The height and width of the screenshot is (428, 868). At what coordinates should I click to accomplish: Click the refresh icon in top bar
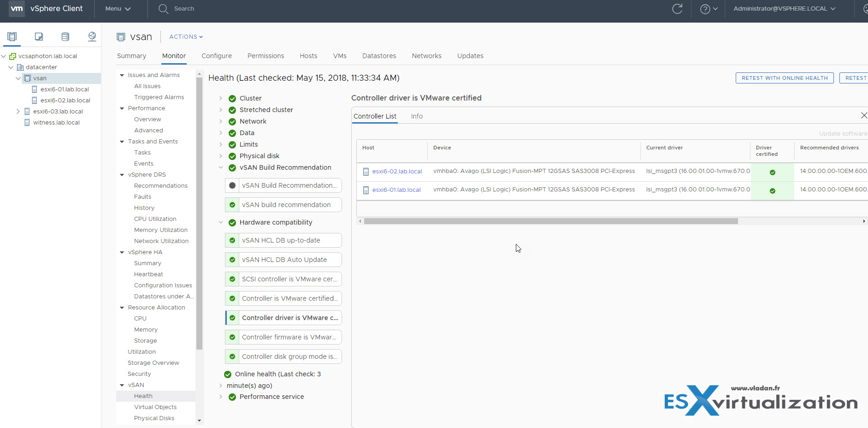pyautogui.click(x=677, y=9)
